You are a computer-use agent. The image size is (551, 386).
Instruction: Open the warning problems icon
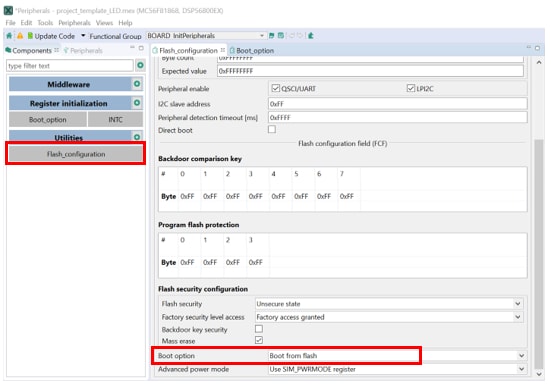pos(20,36)
